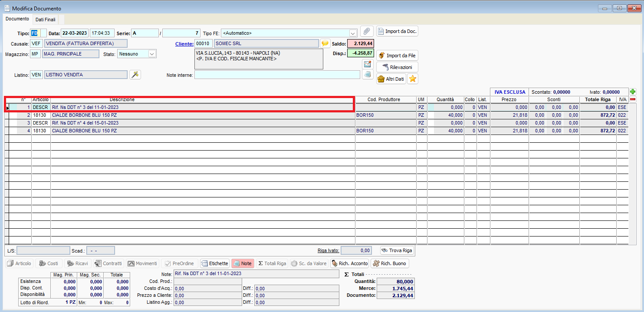
Task: Click the paperclip attachment icon
Action: pyautogui.click(x=367, y=31)
